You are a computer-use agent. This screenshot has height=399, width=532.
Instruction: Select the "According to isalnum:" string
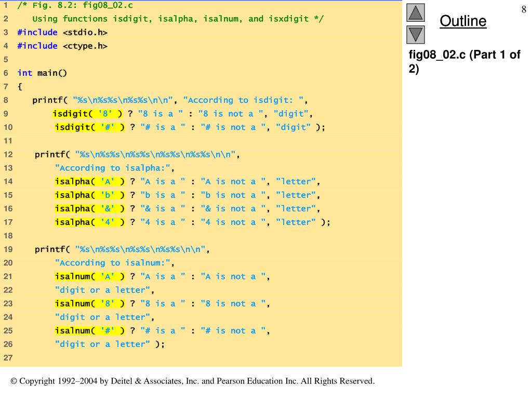112,263
